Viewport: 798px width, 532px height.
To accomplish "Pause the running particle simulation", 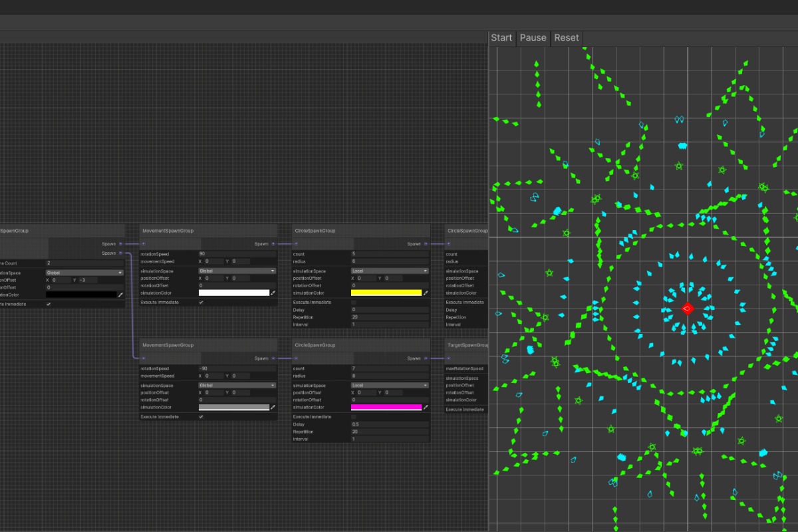I will (x=533, y=38).
